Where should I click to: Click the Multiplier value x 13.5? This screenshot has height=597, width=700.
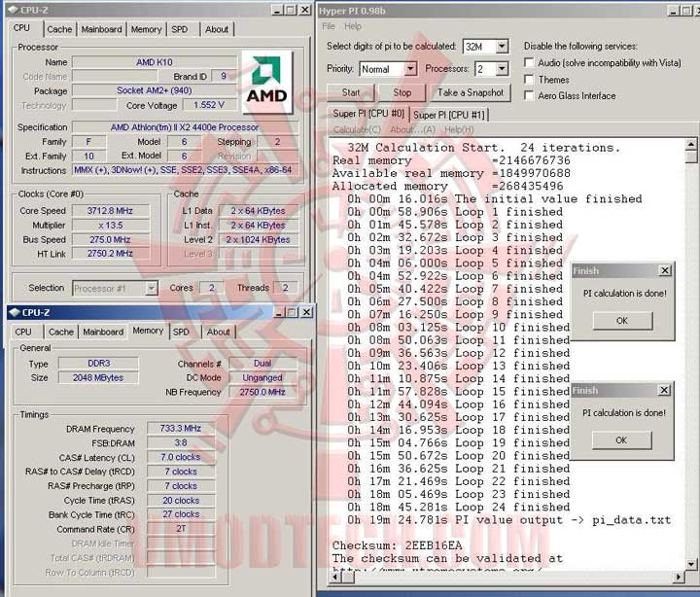coord(110,225)
